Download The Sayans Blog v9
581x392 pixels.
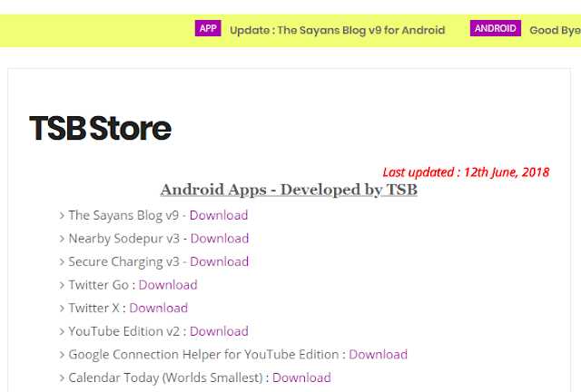click(x=219, y=215)
